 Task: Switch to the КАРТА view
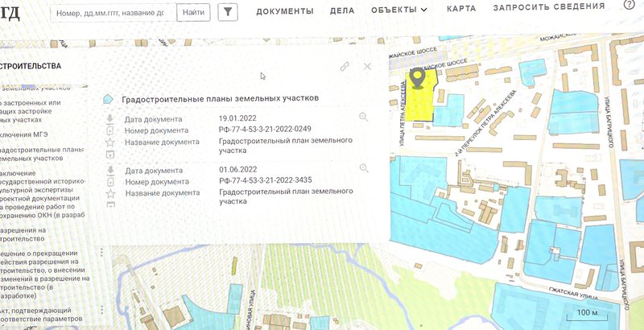point(461,8)
